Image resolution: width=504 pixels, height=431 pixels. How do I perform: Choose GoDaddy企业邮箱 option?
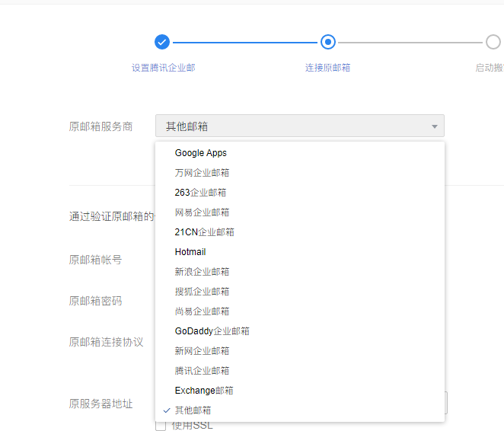coord(212,331)
